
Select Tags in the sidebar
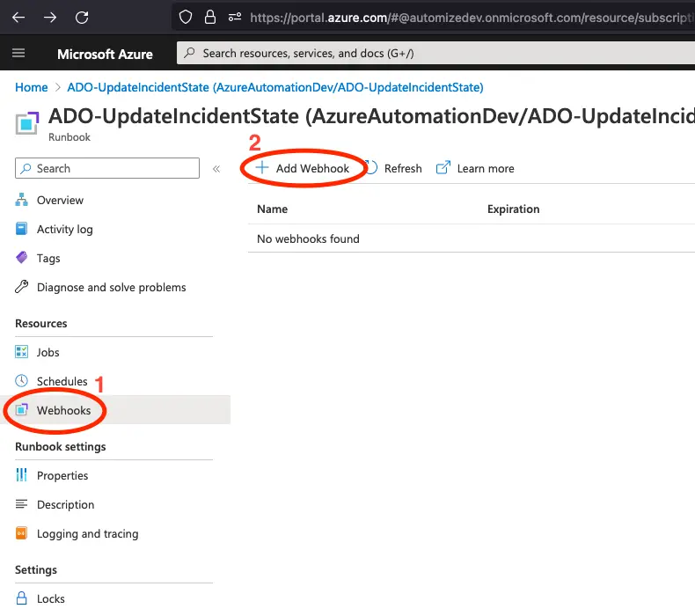point(48,258)
